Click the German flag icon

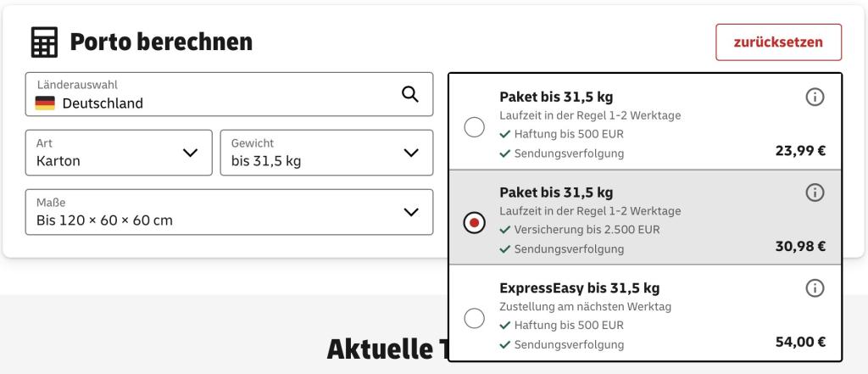click(45, 103)
